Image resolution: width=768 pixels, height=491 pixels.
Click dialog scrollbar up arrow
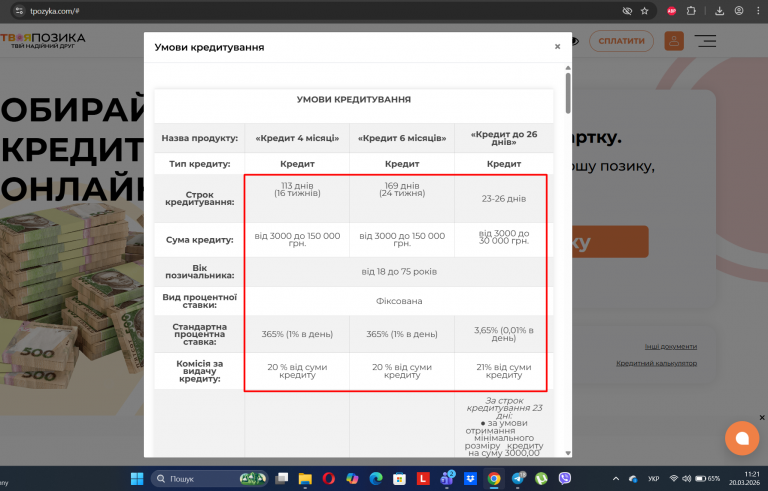(568, 68)
